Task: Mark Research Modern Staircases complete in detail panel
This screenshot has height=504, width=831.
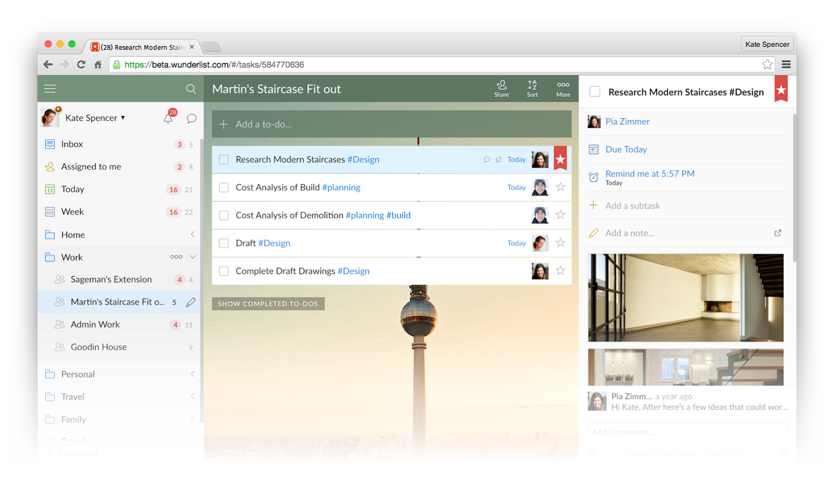Action: point(594,92)
